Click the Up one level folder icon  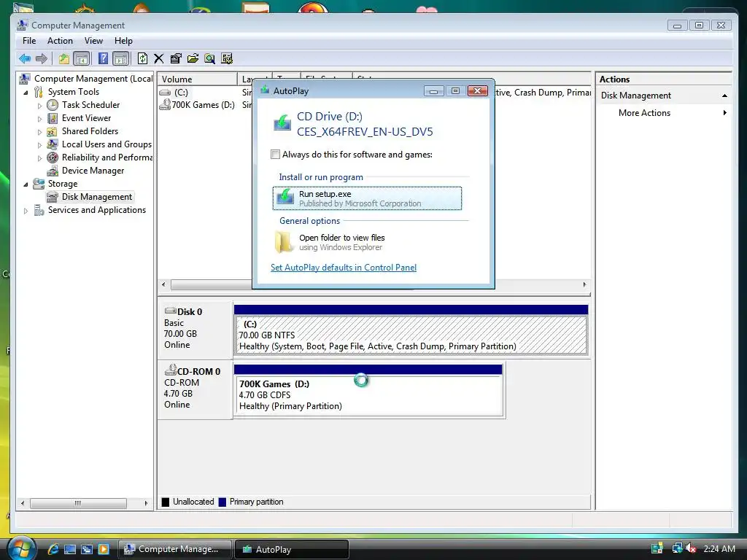pos(64,58)
